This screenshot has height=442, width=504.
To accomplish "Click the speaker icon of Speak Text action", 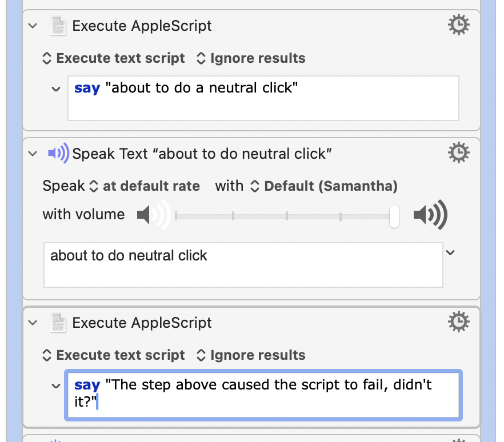I will pyautogui.click(x=58, y=153).
